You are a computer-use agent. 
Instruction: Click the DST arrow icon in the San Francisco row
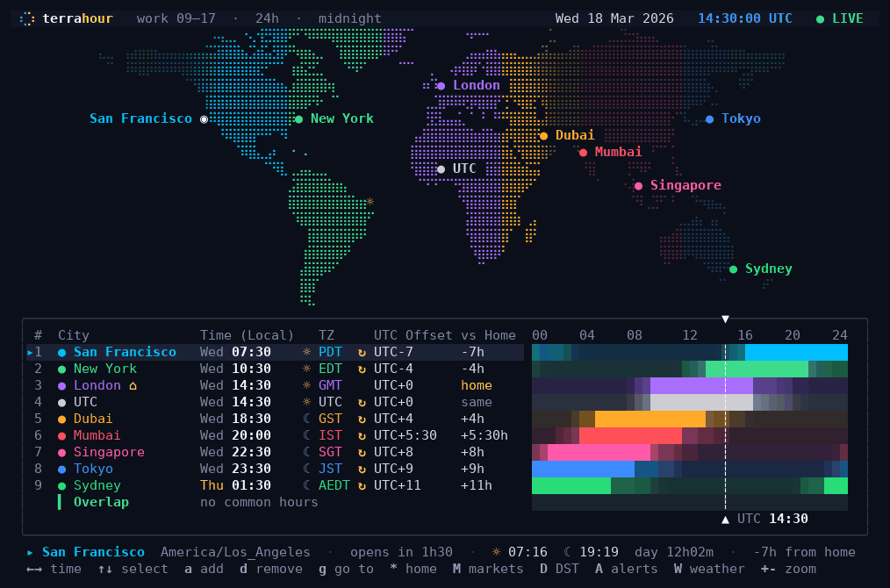(x=362, y=353)
